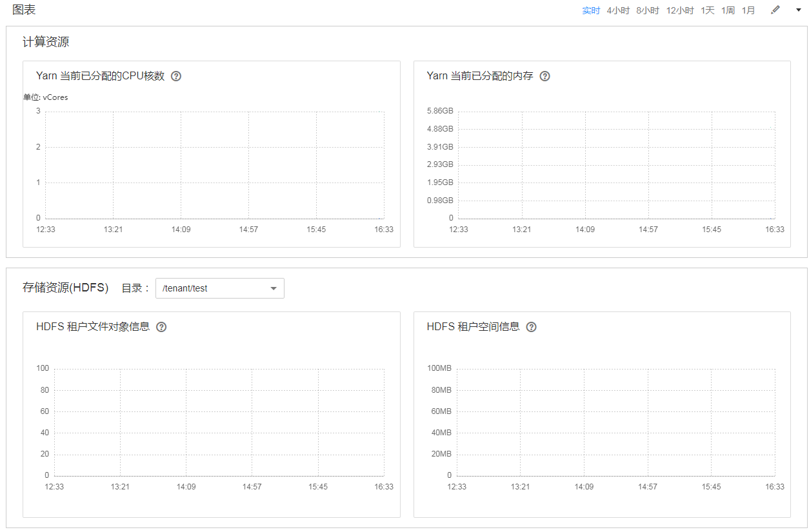Click the 2.93GB axis label
Viewport: 809px width, 532px height.
(x=440, y=164)
